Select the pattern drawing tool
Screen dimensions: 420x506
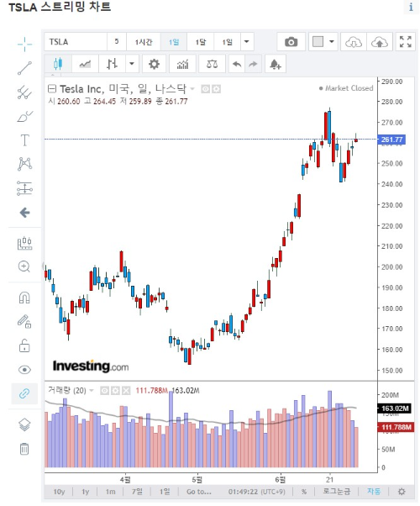pyautogui.click(x=24, y=164)
